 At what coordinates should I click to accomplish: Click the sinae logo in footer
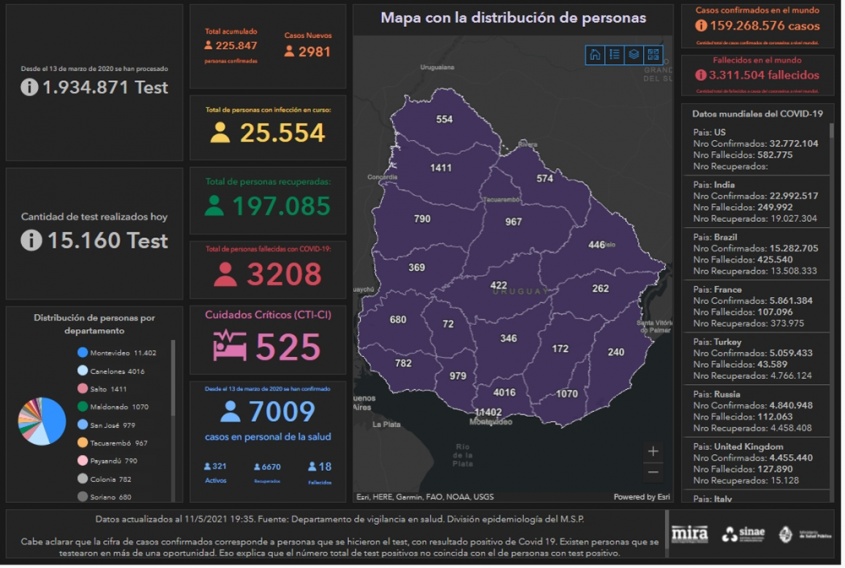(743, 534)
